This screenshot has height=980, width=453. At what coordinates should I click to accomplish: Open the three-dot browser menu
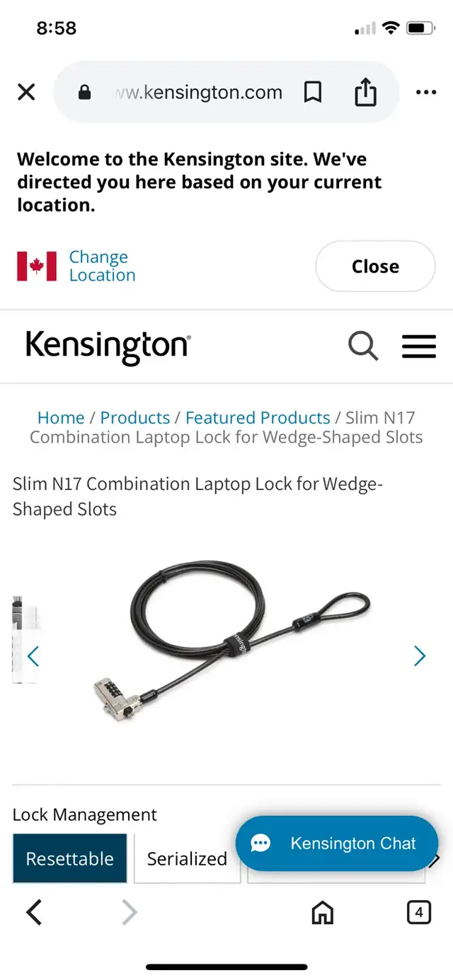(426, 93)
